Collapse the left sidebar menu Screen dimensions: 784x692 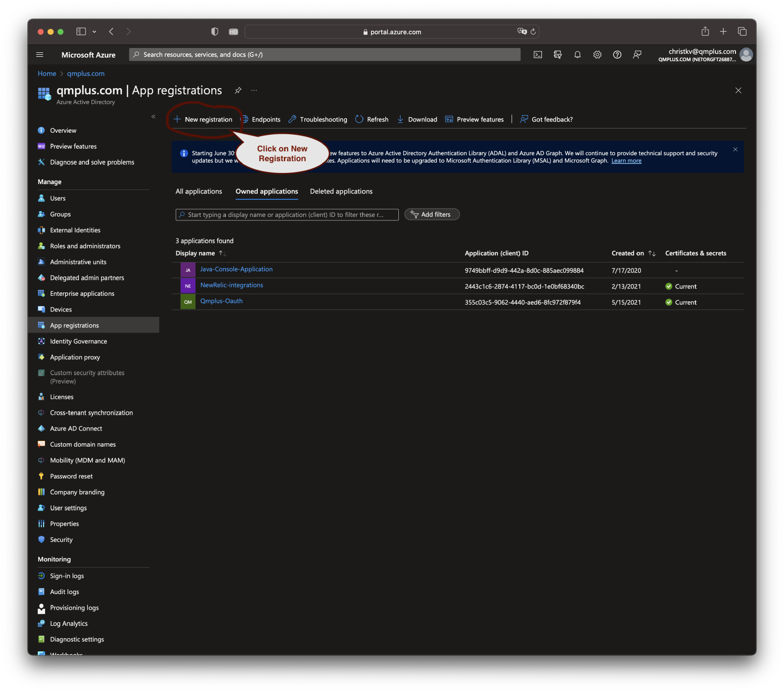click(x=153, y=117)
